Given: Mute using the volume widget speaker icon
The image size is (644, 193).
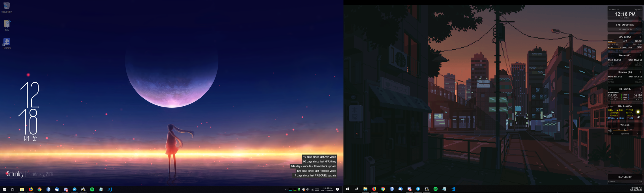Looking at the screenshot, I should click(x=610, y=131).
